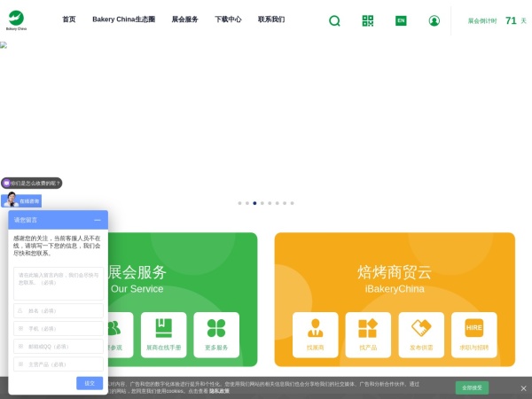
Task: Open the user account icon
Action: click(434, 20)
